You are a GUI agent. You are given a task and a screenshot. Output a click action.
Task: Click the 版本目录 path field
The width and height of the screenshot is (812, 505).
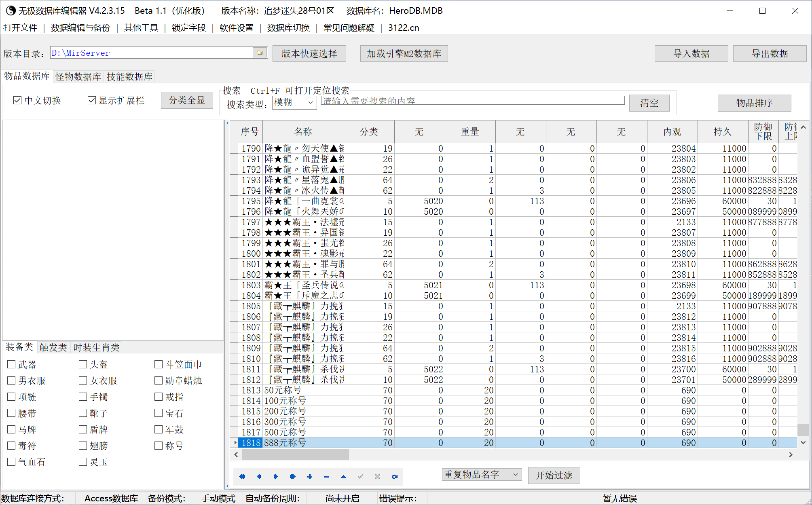point(152,53)
